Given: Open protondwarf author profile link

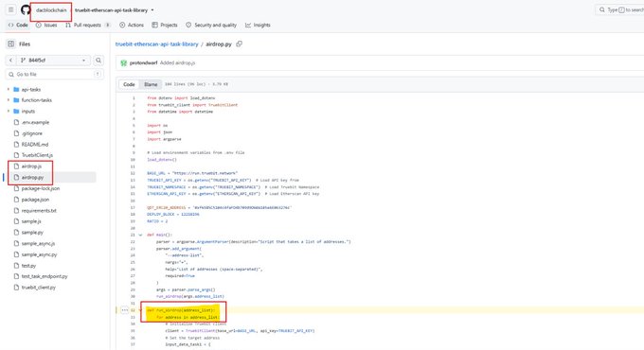Looking at the screenshot, I should 143,62.
